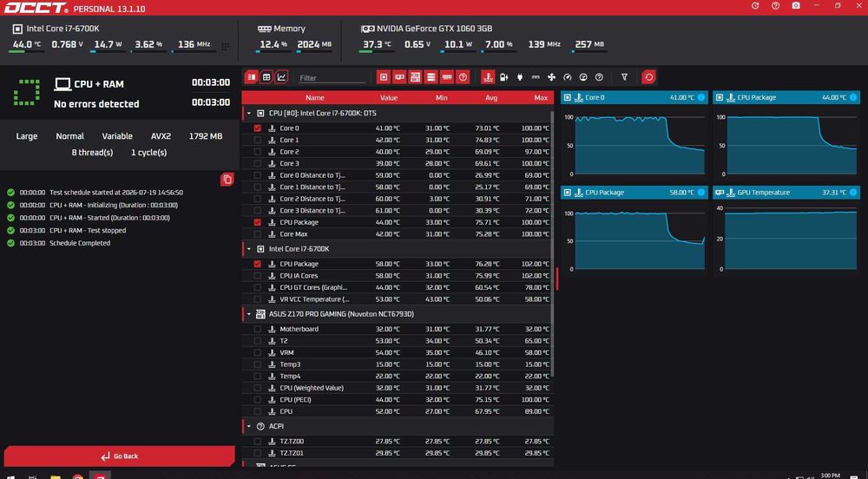Switch to graph-only monitoring view
This screenshot has width=868, height=479.
[x=282, y=77]
